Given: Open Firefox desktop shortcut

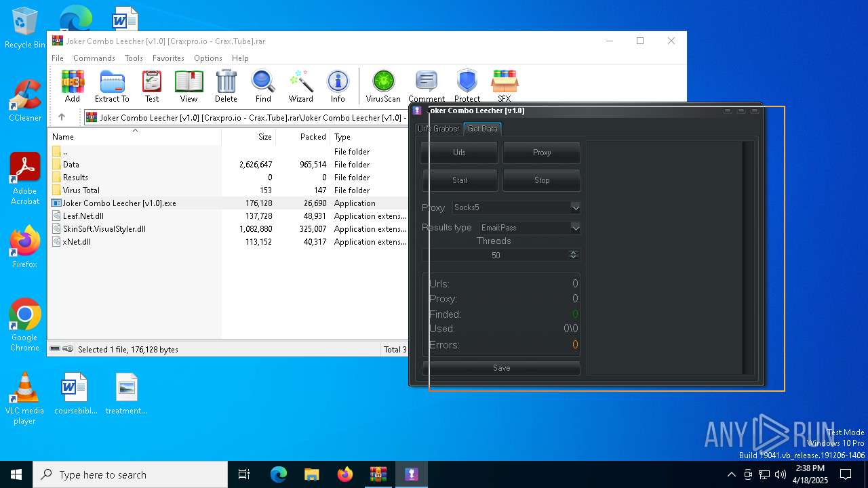Looking at the screenshot, I should [24, 247].
